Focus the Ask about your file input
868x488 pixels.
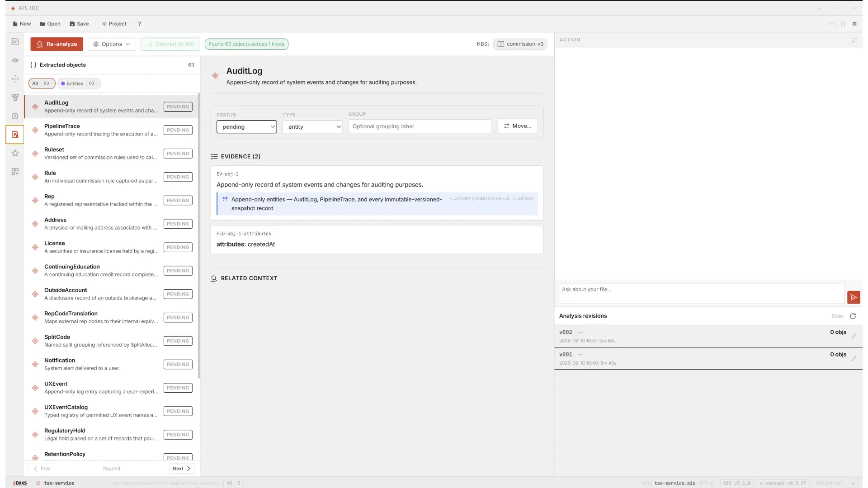pyautogui.click(x=701, y=293)
